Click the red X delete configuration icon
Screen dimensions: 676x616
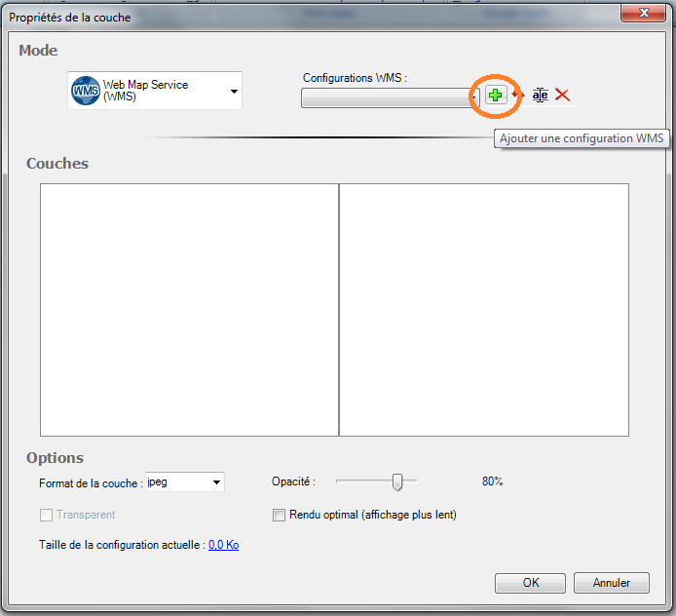click(x=562, y=96)
